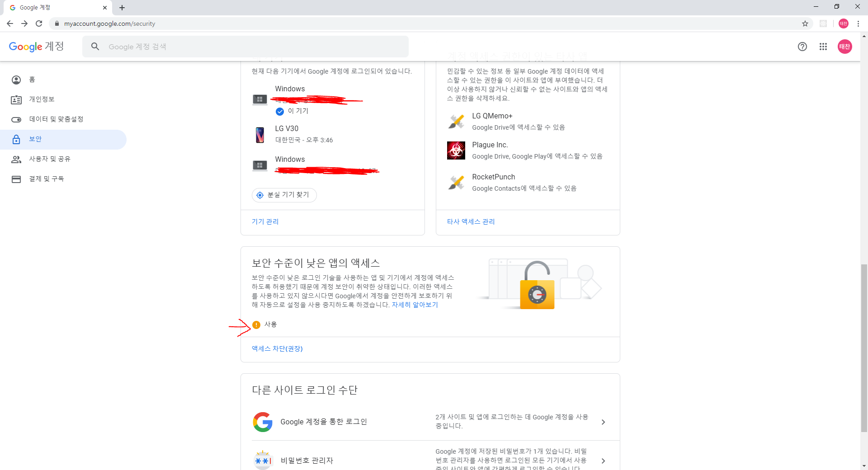Open 분실 기기 찾기
This screenshot has height=470, width=868.
284,195
